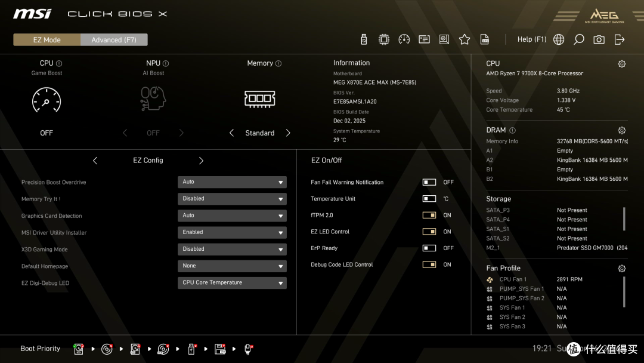Click the exit BIOS icon
644x363 pixels.
(x=620, y=39)
